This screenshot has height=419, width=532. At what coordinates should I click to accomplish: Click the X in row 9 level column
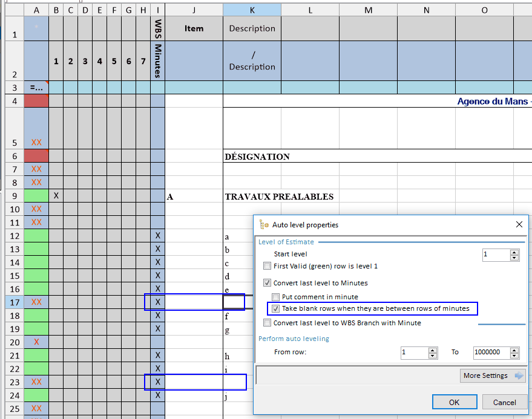pos(56,196)
